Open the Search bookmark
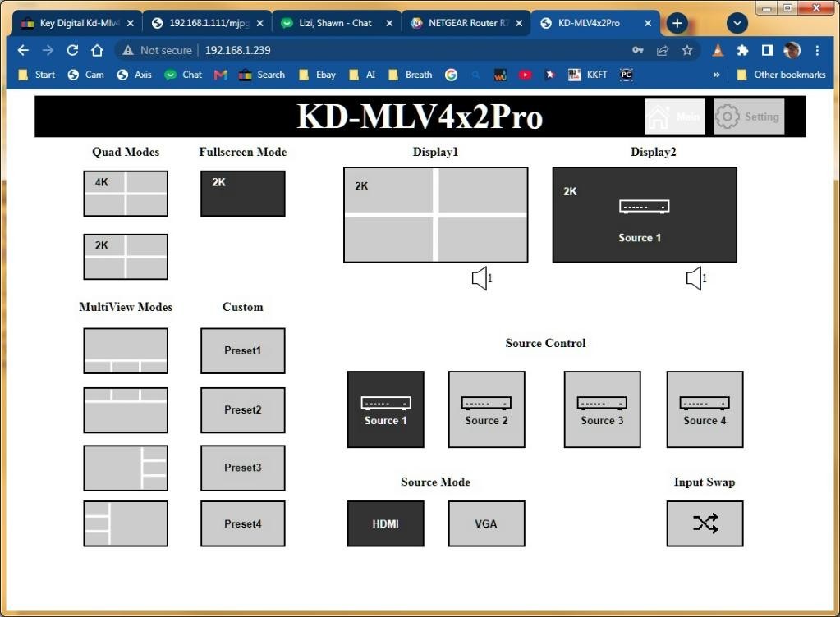The width and height of the screenshot is (840, 617). click(262, 75)
